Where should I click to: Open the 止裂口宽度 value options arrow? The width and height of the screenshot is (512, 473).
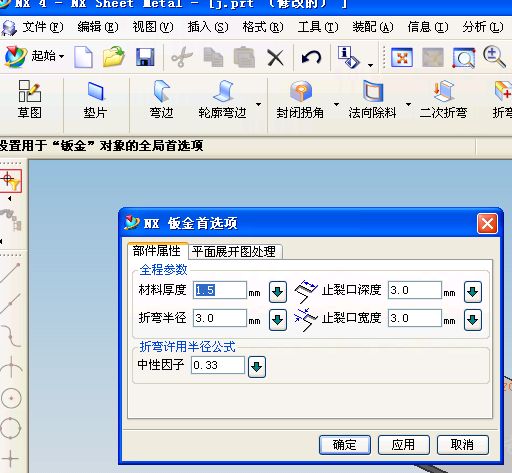(x=473, y=320)
